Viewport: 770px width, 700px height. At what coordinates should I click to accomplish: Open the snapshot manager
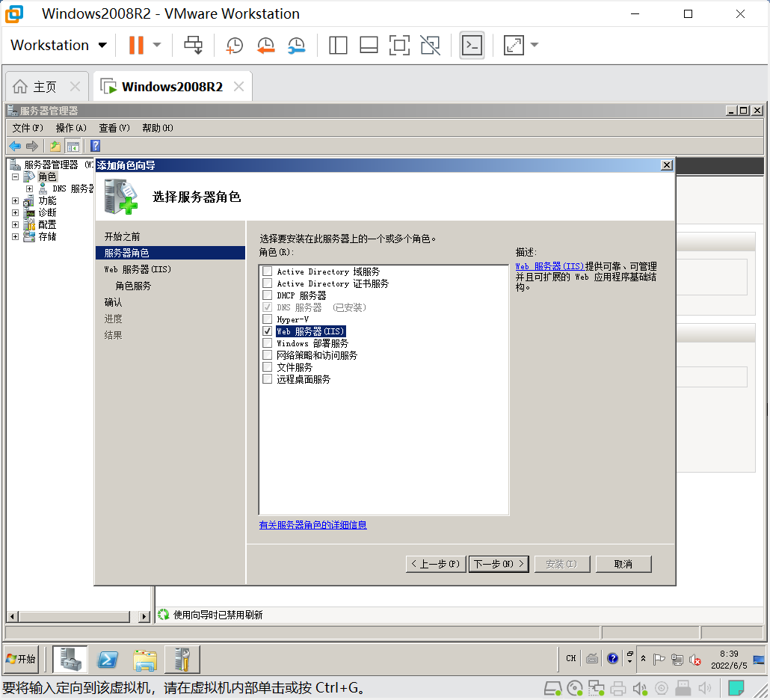297,45
